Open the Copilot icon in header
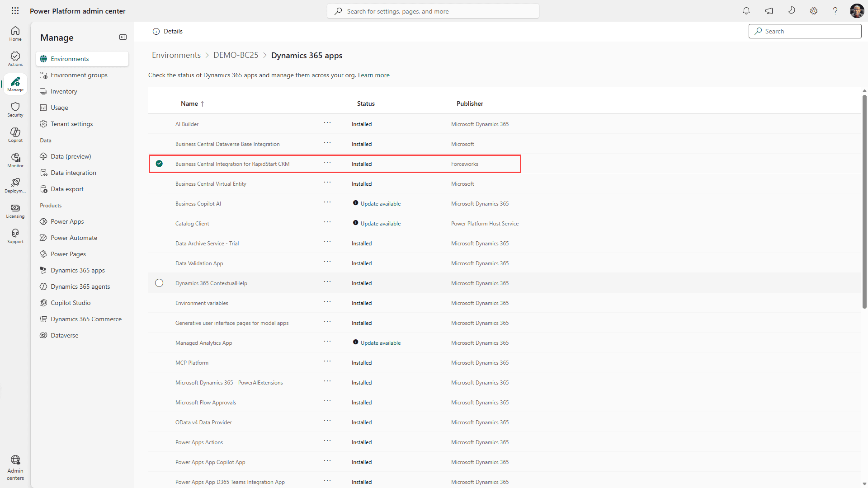 [792, 10]
